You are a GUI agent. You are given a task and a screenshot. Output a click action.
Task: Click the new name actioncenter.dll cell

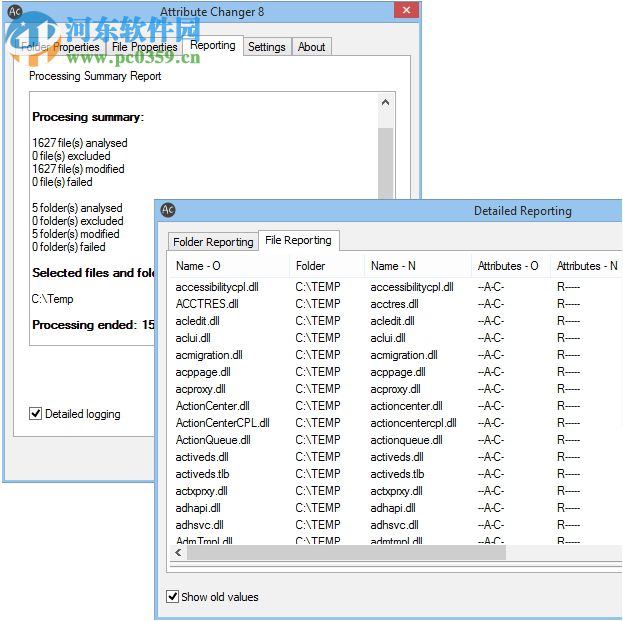[x=406, y=406]
